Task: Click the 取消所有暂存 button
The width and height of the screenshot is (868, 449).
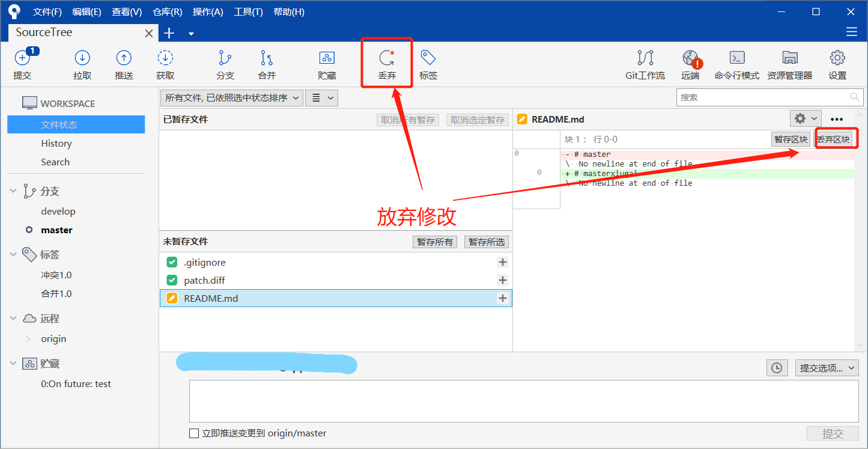Action: 408,120
